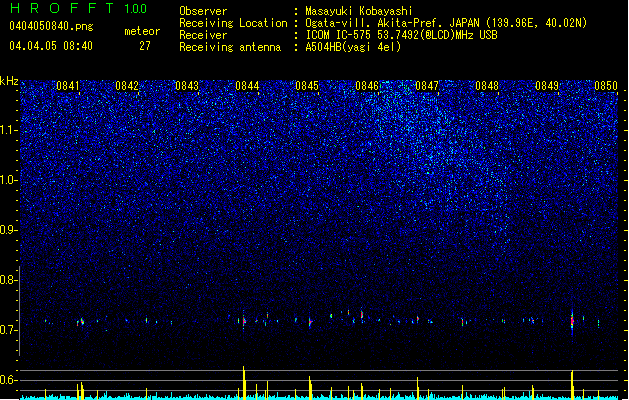Click the kHz axis unit label
The image size is (629, 400).
coord(9,81)
